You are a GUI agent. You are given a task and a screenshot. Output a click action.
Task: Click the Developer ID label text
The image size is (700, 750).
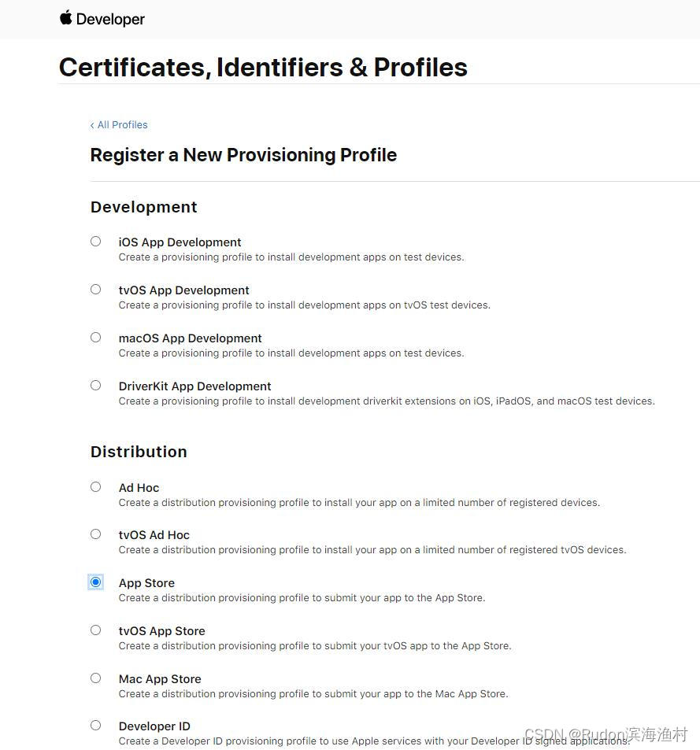(x=154, y=726)
